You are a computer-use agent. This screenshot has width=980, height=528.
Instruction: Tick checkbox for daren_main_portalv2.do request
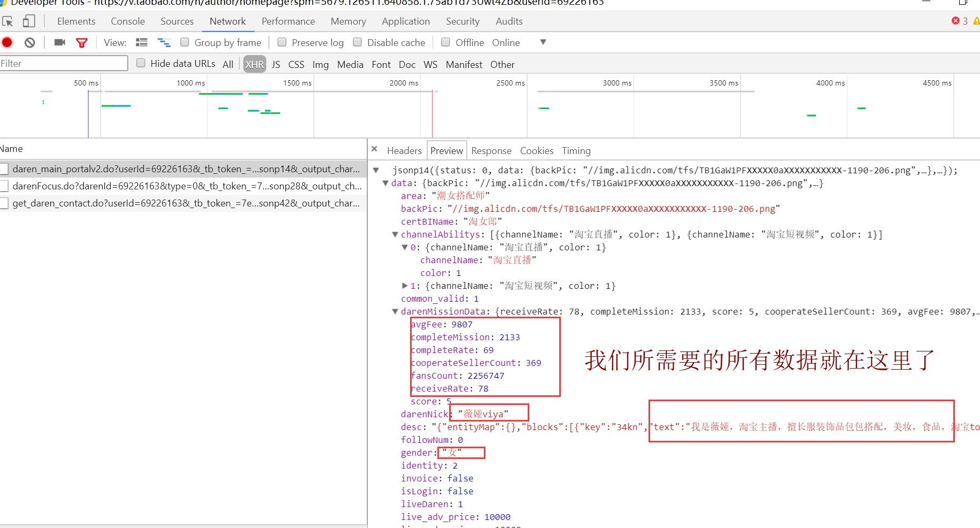pyautogui.click(x=4, y=169)
